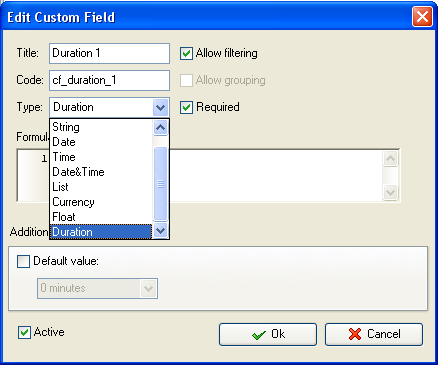
Task: Click the dropdown list scroll-up arrow
Action: 161,128
